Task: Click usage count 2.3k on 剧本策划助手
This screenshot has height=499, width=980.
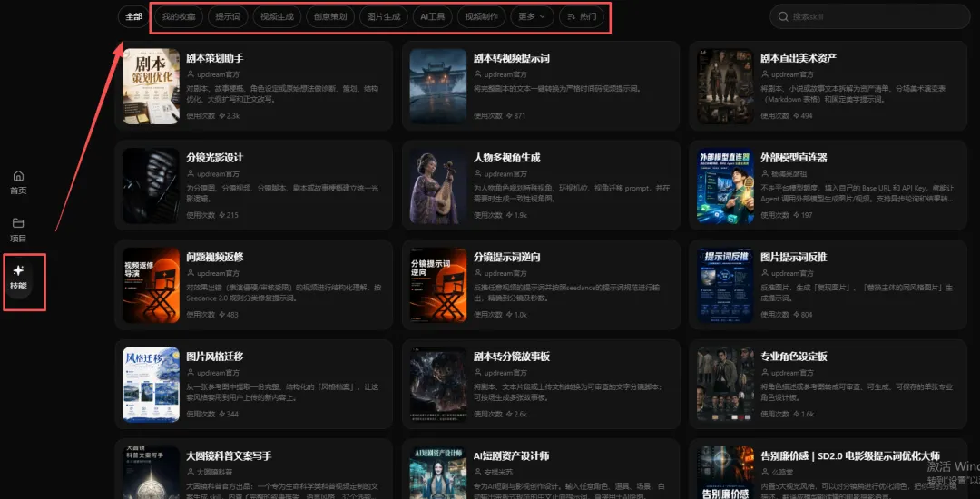Action: point(233,116)
